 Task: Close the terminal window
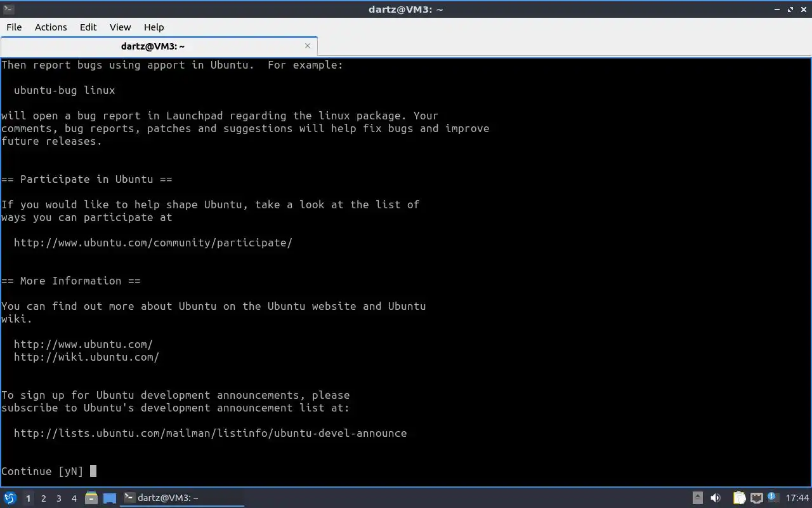click(x=803, y=10)
